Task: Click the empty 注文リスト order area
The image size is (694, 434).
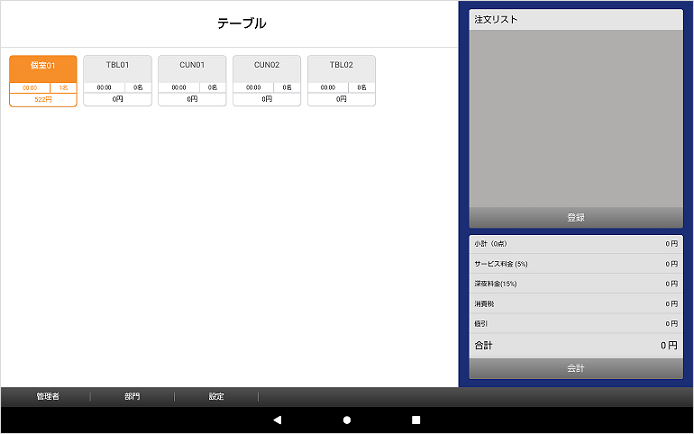Action: pos(575,118)
